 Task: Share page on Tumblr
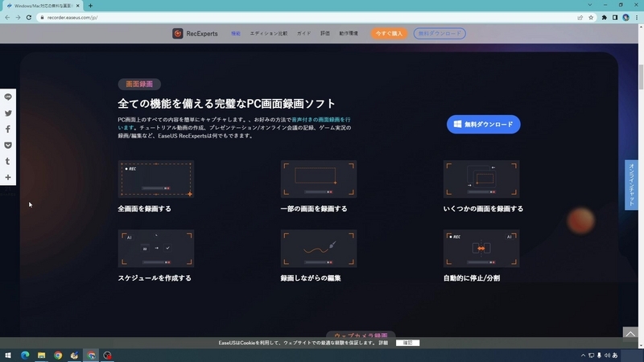[8, 162]
